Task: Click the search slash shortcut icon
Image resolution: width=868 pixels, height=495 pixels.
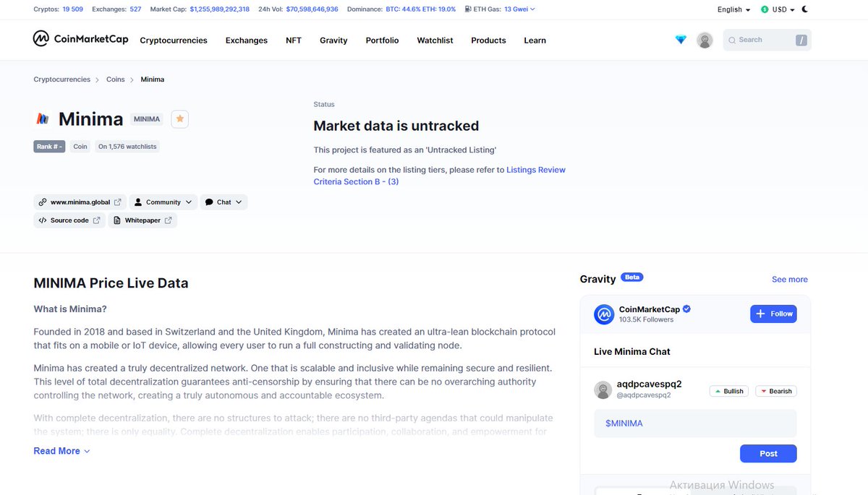Action: (801, 40)
